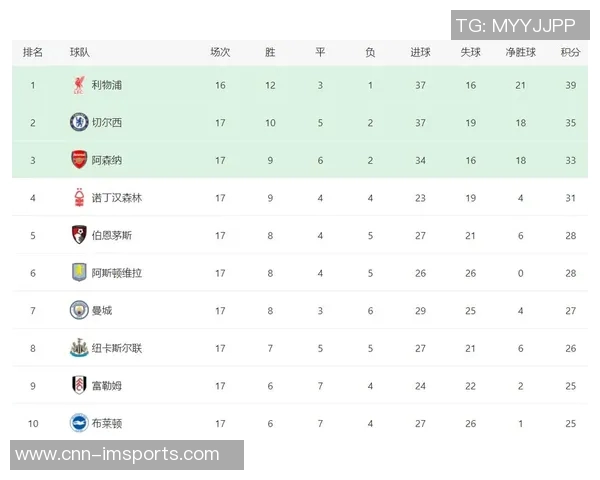Click the 积分 column header
The image size is (600, 480).
pos(570,52)
